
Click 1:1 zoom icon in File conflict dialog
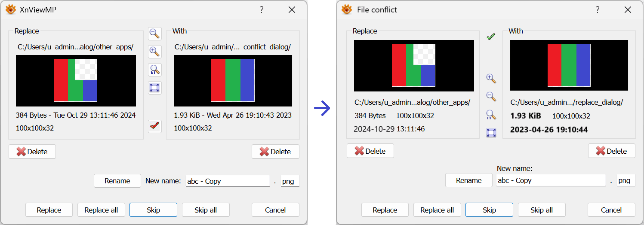(x=491, y=115)
